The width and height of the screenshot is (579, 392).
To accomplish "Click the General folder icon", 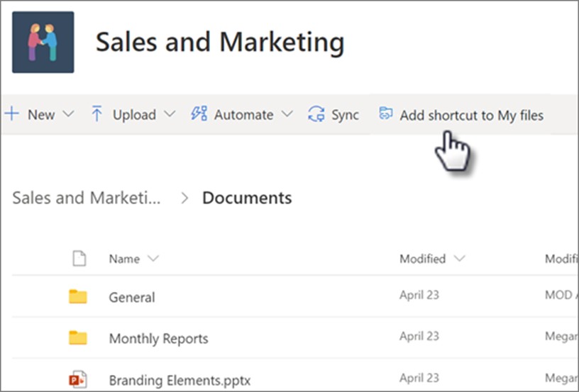I will point(78,297).
